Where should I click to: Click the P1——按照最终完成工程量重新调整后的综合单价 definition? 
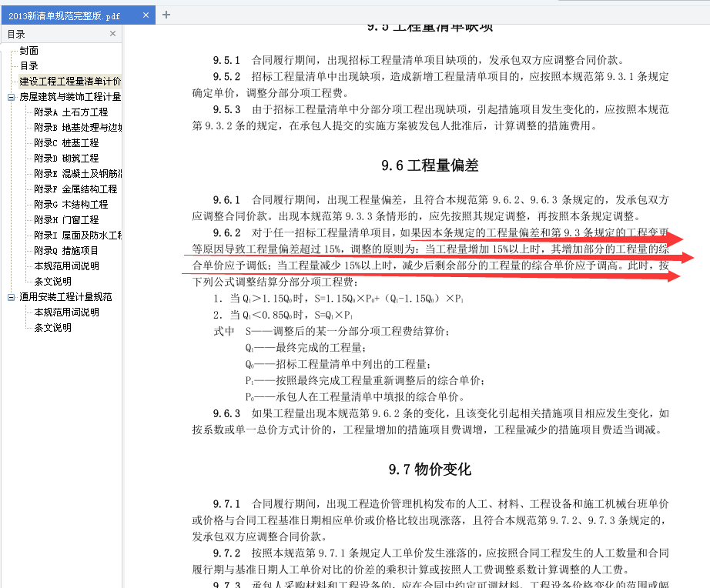pyautogui.click(x=365, y=381)
